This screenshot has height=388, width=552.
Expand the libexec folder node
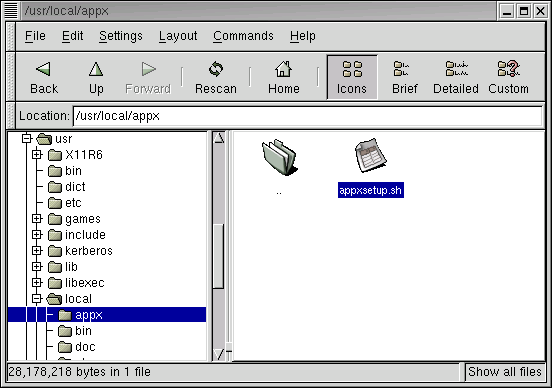(37, 282)
